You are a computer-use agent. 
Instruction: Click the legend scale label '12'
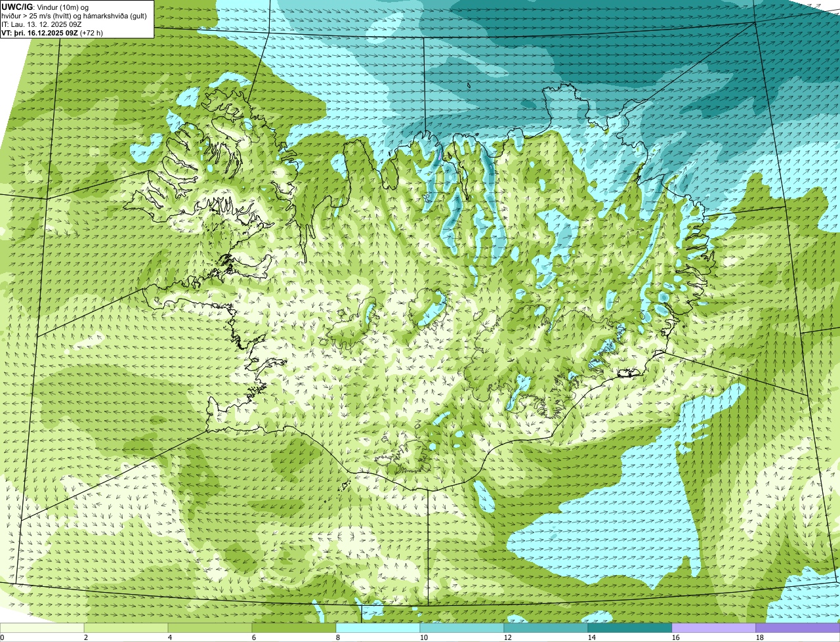click(508, 637)
